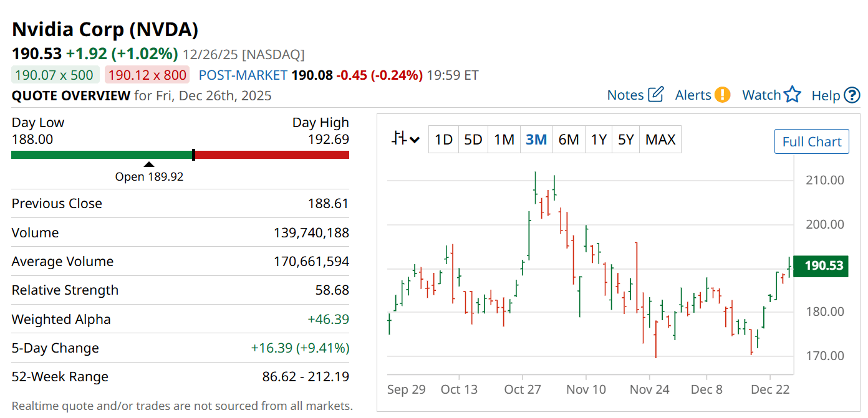The height and width of the screenshot is (418, 868).
Task: Select the 1M chart period
Action: point(504,140)
